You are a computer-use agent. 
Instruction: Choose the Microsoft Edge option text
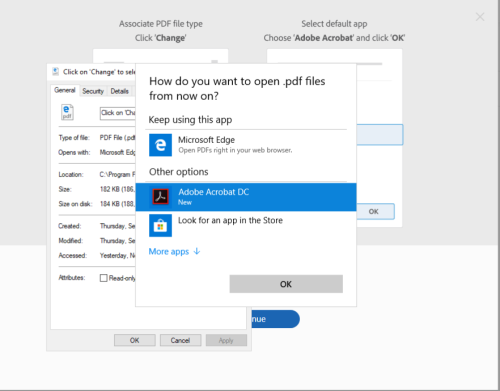[x=206, y=140]
